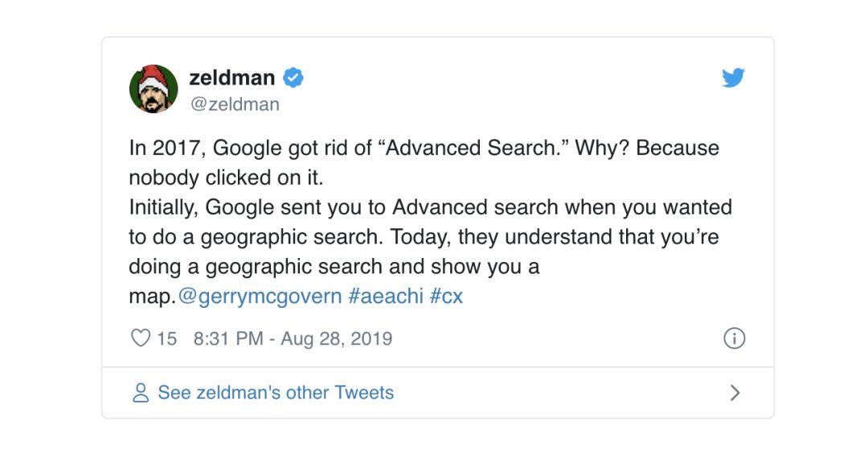
Task: Expand the right chevron arrow in footer
Action: pyautogui.click(x=735, y=392)
